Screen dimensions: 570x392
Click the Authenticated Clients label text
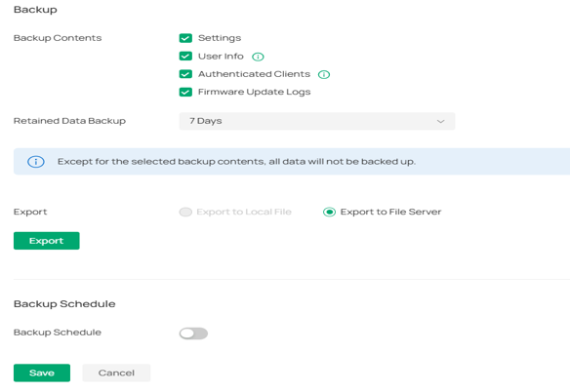coord(254,74)
